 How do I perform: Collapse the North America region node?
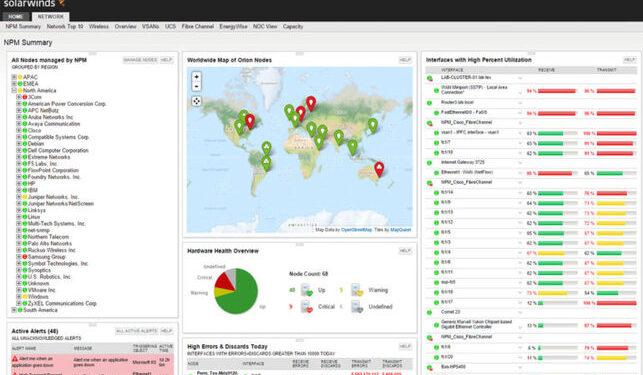(x=14, y=90)
